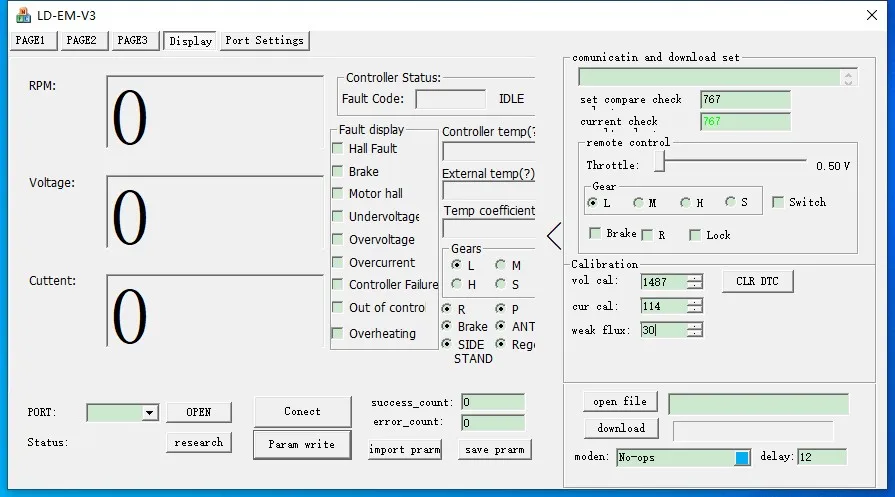Image resolution: width=895 pixels, height=497 pixels.
Task: Click the import prarm button
Action: [405, 450]
